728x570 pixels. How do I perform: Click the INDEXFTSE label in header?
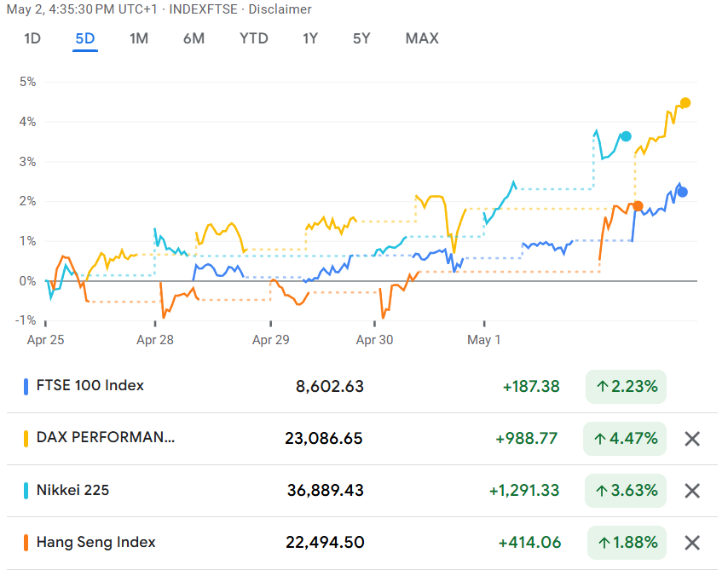204,9
